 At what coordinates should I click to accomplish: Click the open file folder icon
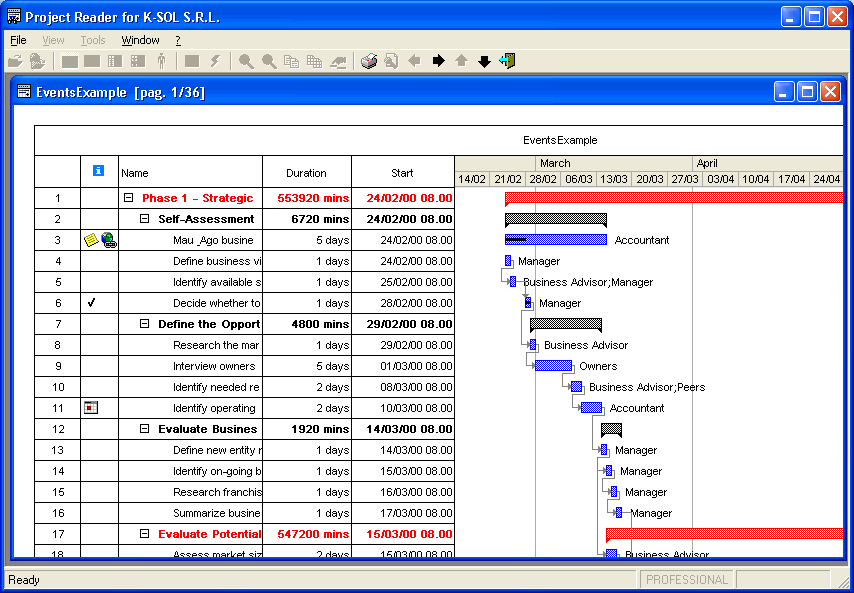[15, 61]
